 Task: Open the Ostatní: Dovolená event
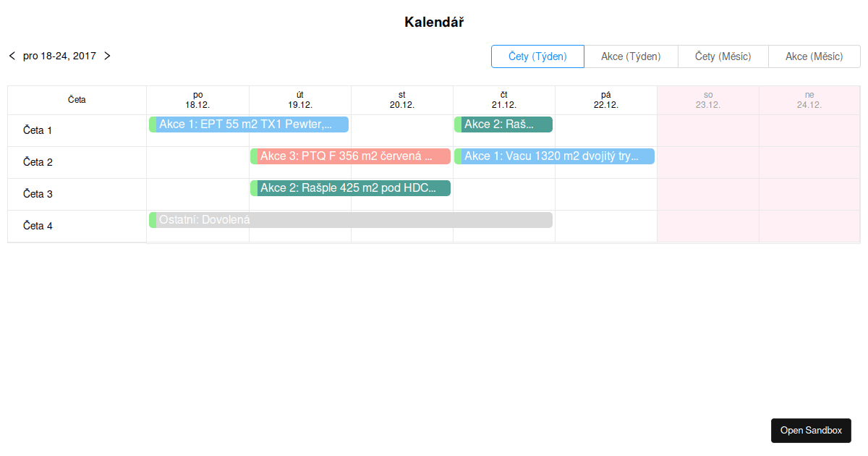tap(351, 220)
